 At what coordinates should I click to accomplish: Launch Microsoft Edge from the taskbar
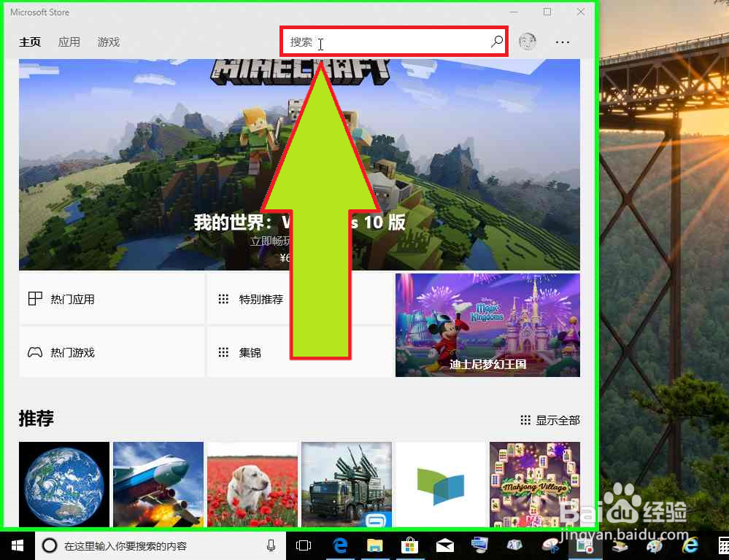click(x=340, y=545)
